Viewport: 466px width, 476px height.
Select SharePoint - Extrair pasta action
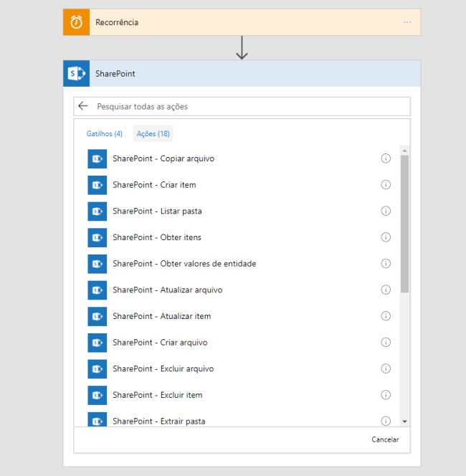(158, 422)
